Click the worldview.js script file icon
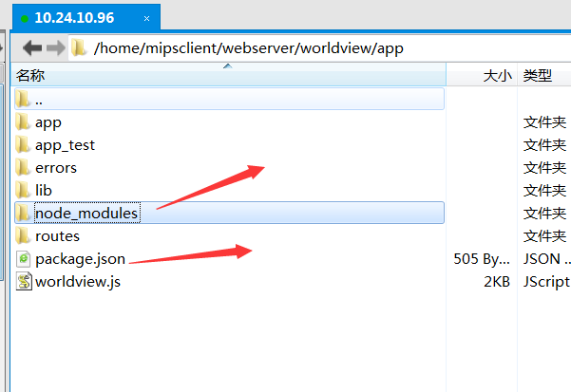Screen dimensions: 571x392 pyautogui.click(x=24, y=282)
